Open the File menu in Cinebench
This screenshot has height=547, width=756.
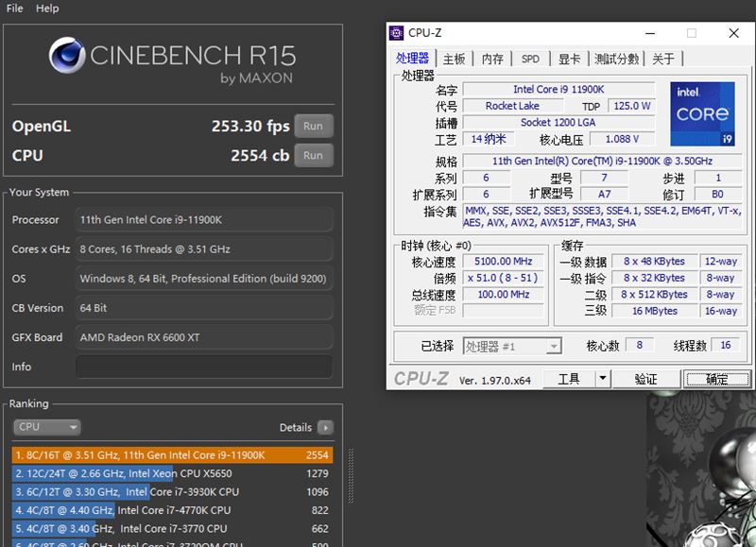coord(14,9)
